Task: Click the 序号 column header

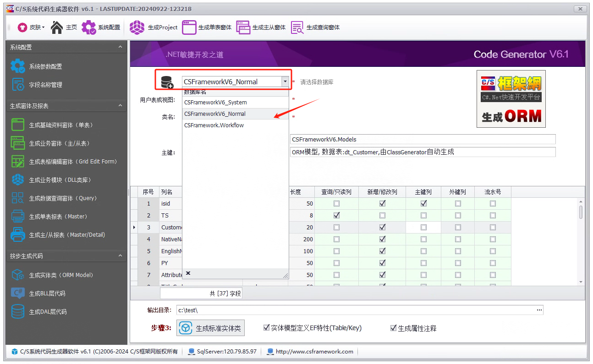Action: click(148, 192)
